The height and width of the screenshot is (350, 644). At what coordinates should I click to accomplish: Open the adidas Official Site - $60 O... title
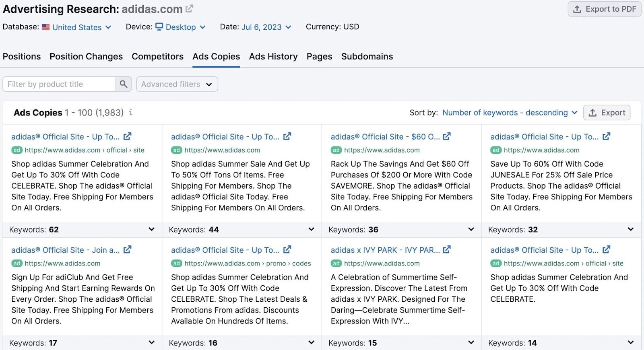click(385, 137)
